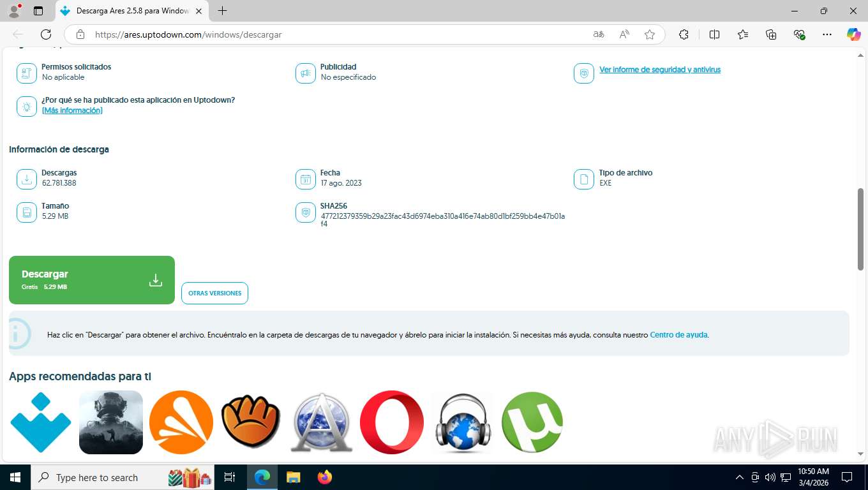Open the soldier game app thumbnail
This screenshot has width=868, height=490.
click(111, 422)
